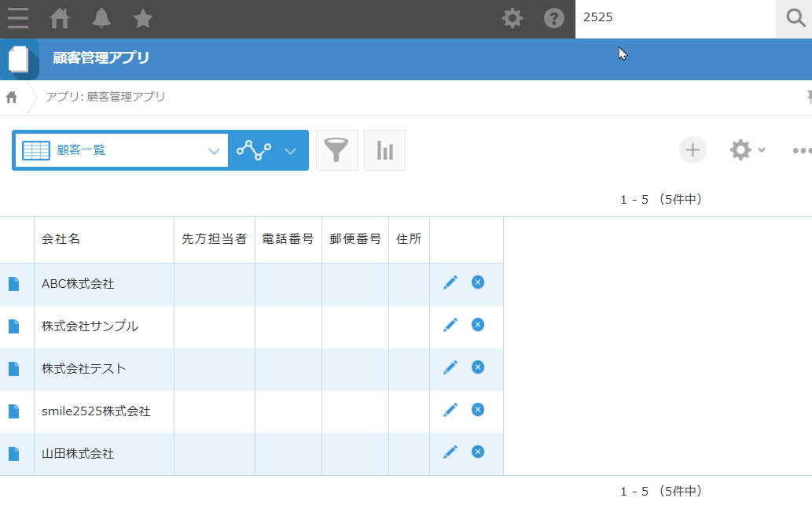Image resolution: width=812 pixels, height=505 pixels.
Task: Click the 山田株式会社 company name cell
Action: coord(104,454)
